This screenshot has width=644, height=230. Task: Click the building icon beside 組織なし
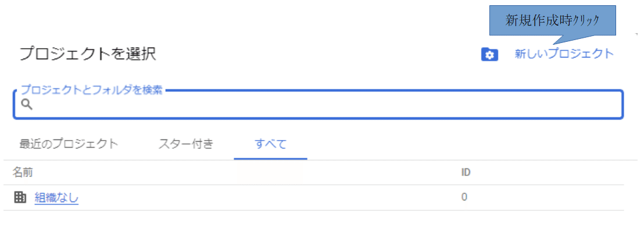coord(20,197)
